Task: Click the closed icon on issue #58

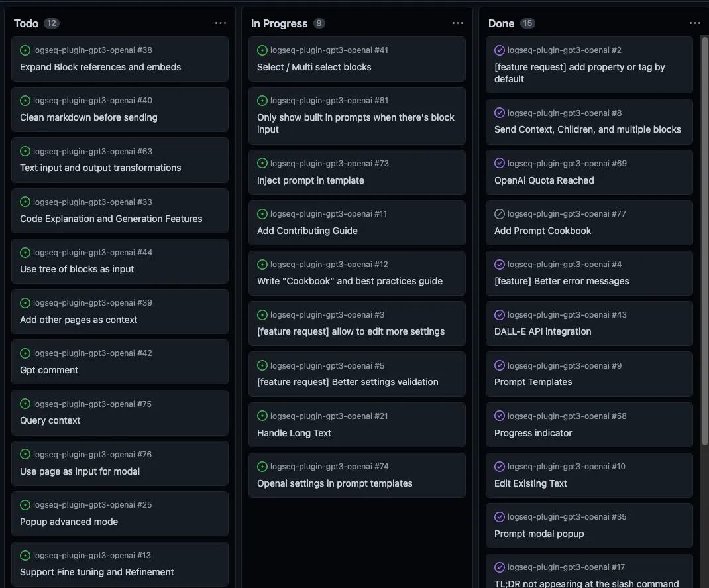Action: 500,416
